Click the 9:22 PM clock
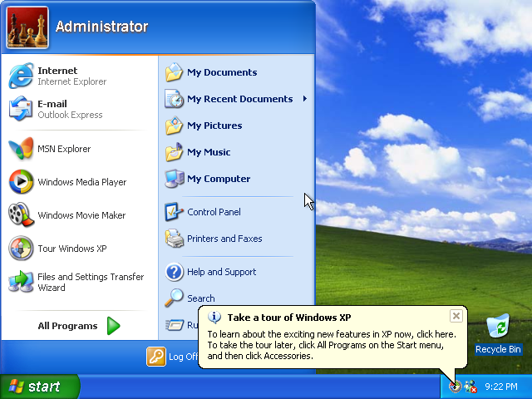 [x=500, y=387]
